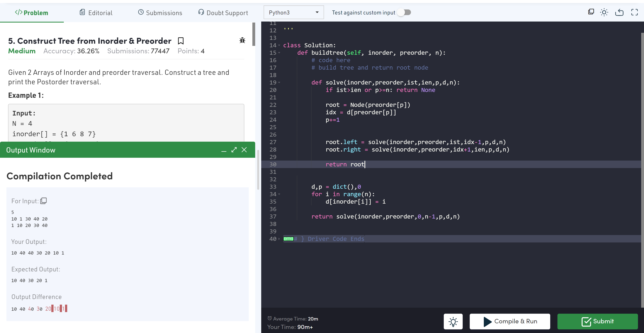644x333 pixels.
Task: Switch to the Submissions tab
Action: [160, 13]
